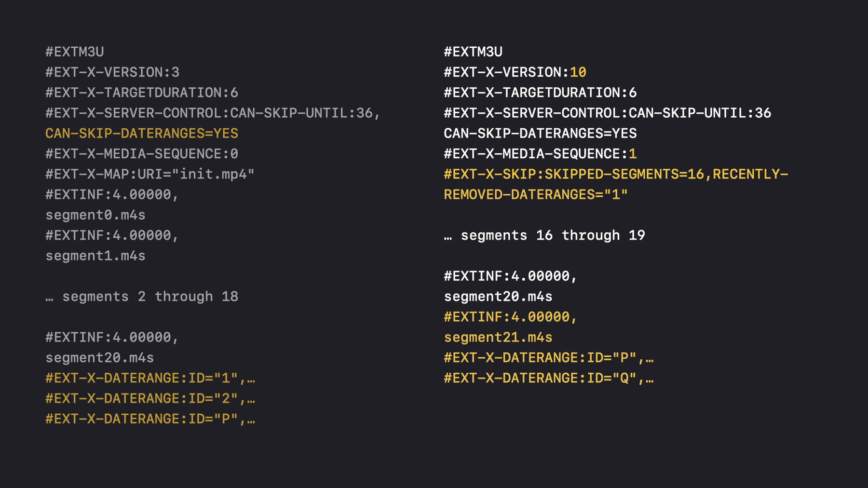Select the segment1.m4s line

pyautogui.click(x=95, y=256)
